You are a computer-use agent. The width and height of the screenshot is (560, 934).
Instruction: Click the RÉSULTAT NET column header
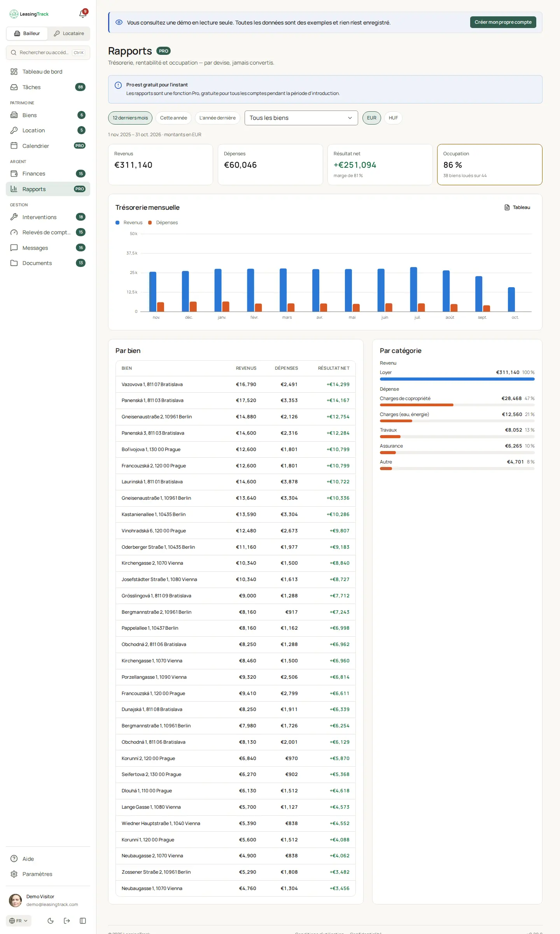click(334, 368)
